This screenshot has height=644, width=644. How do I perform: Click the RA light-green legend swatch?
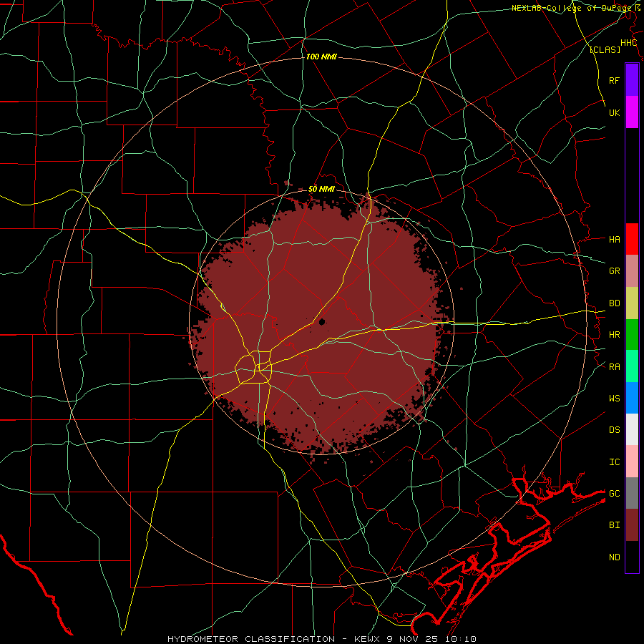[x=632, y=366]
